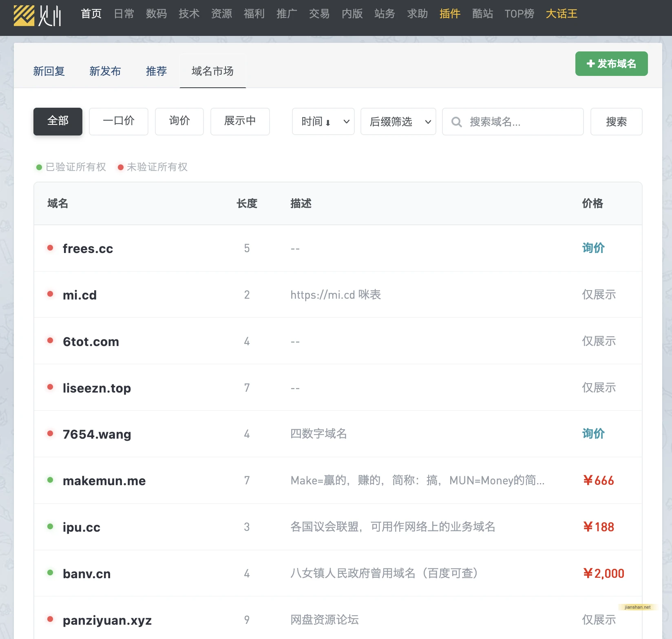Click the search magnifier icon
Image resolution: width=672 pixels, height=639 pixels.
click(457, 122)
